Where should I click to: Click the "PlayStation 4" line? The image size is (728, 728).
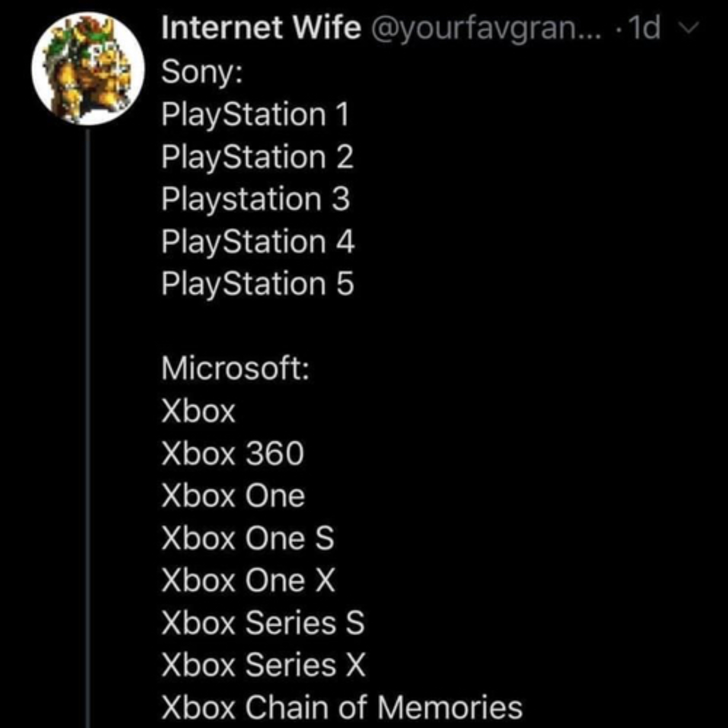[x=258, y=241]
